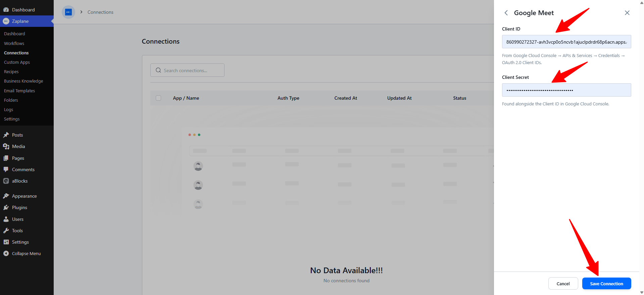
Task: Close the Google Meet panel
Action: click(x=627, y=13)
